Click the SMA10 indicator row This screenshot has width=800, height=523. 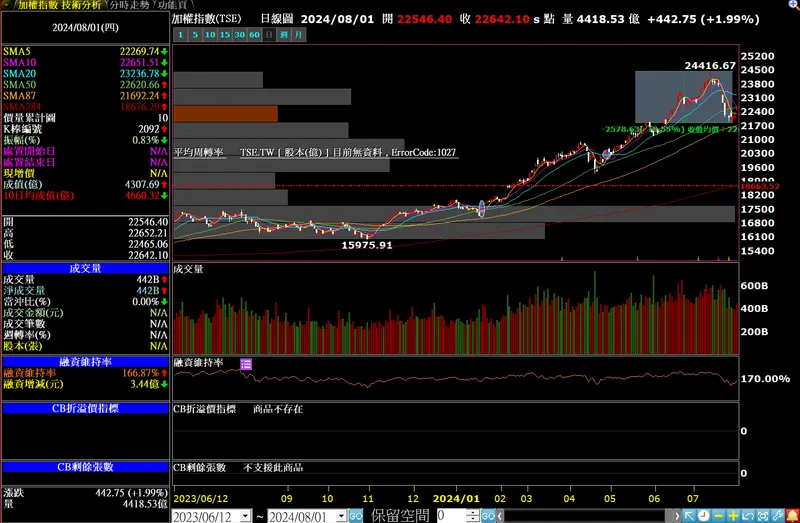pyautogui.click(x=85, y=62)
